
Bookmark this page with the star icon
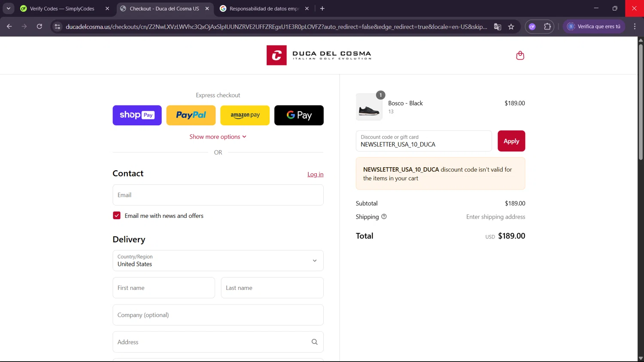(x=511, y=27)
